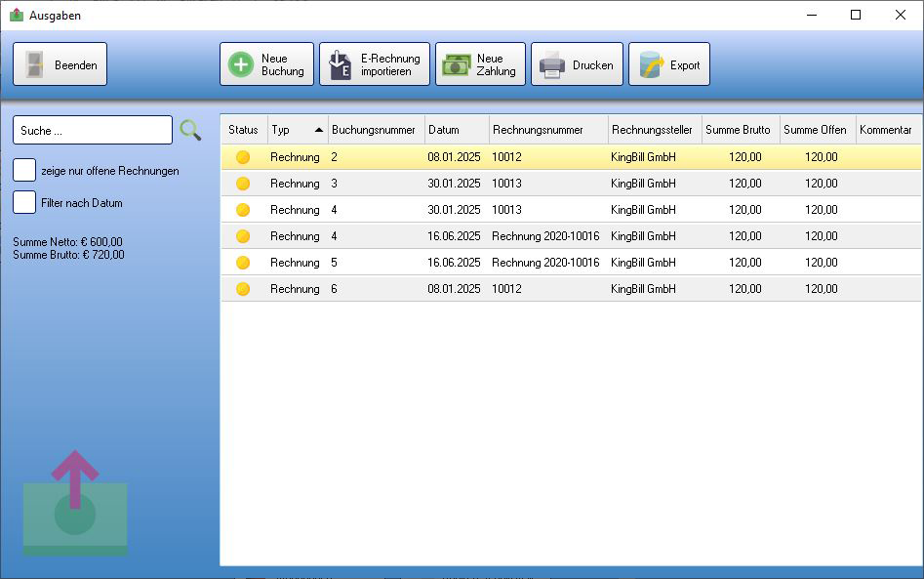This screenshot has height=579, width=924.
Task: Select invoice number 10012 in booking 2 row
Action: click(506, 157)
